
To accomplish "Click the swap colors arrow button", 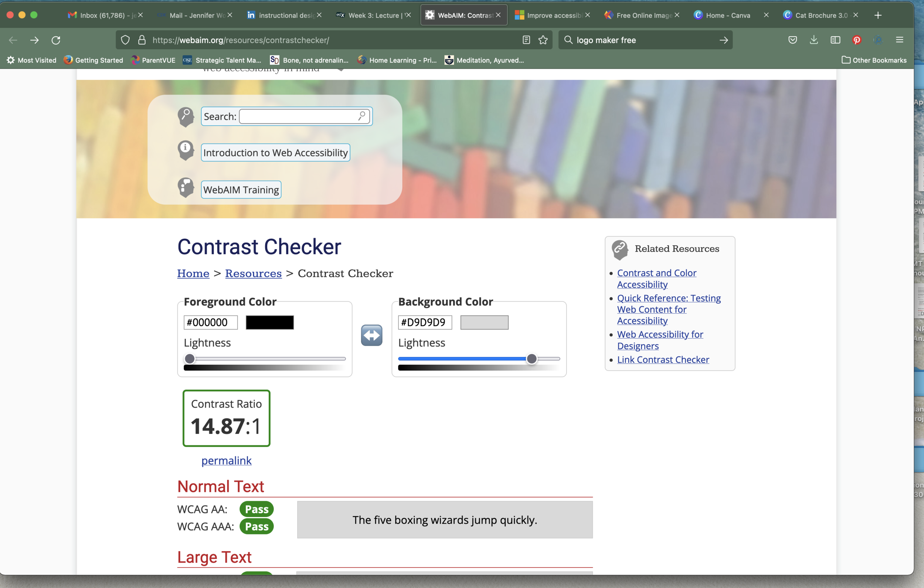I will pyautogui.click(x=371, y=335).
